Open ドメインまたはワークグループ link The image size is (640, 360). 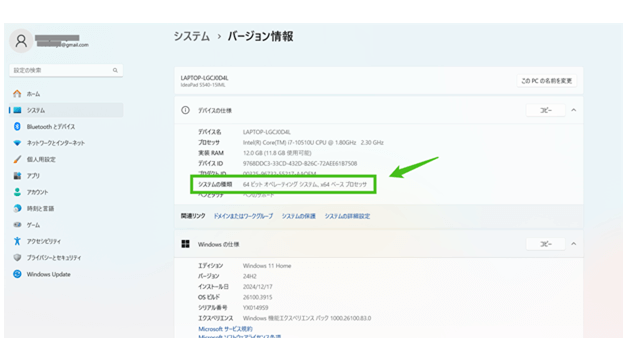pos(243,216)
